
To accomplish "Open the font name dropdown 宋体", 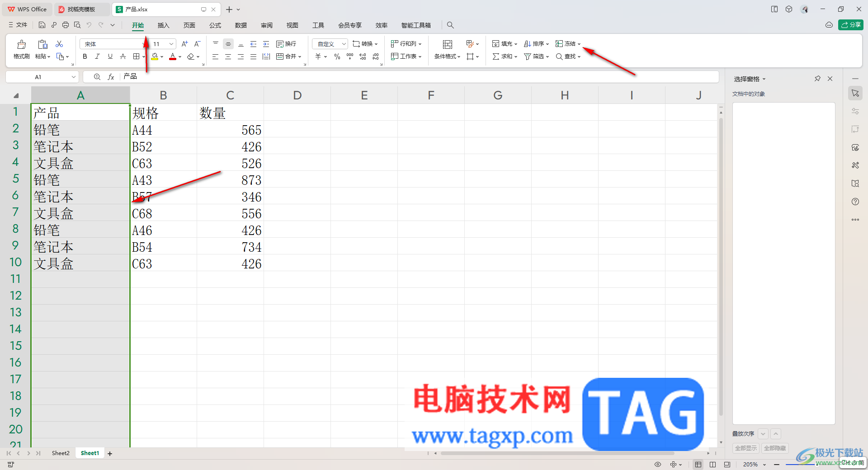I will click(113, 44).
